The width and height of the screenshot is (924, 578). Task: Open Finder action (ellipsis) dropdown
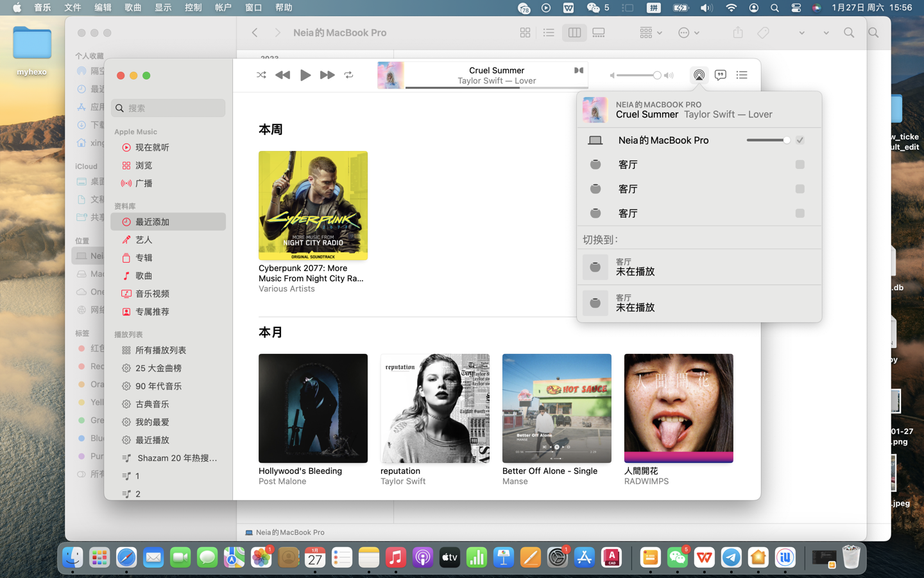689,33
